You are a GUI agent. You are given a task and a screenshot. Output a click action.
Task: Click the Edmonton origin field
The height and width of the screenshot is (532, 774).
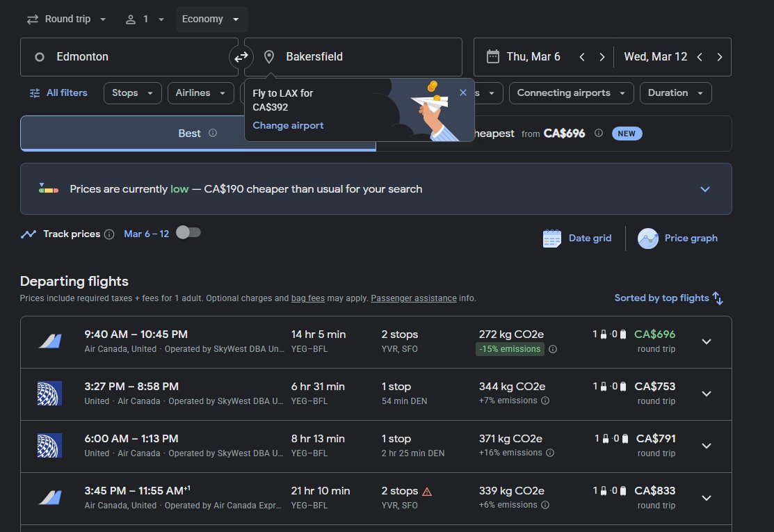click(x=129, y=57)
